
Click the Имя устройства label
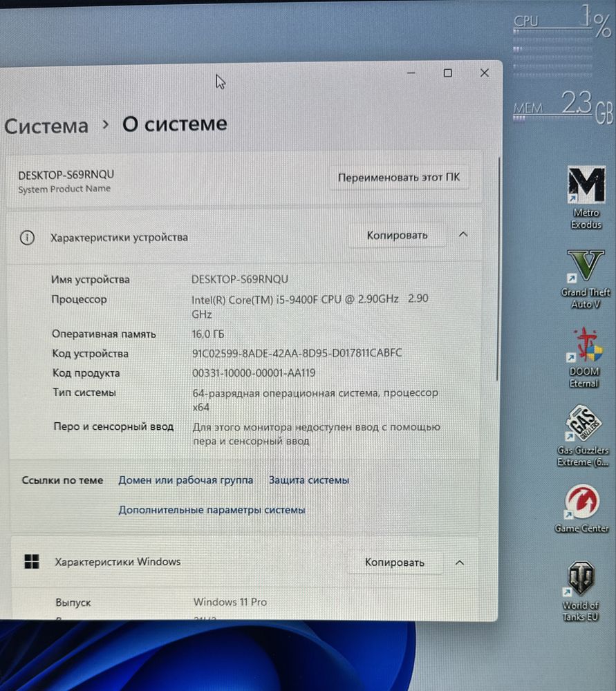(91, 280)
